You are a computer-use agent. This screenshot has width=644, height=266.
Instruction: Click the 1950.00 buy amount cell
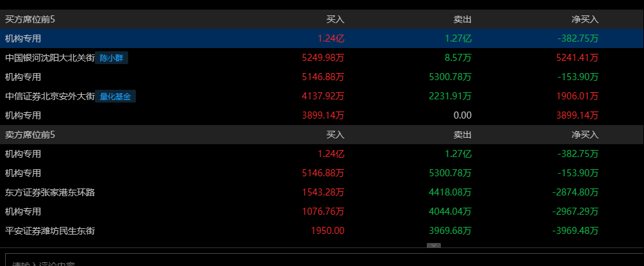point(327,231)
